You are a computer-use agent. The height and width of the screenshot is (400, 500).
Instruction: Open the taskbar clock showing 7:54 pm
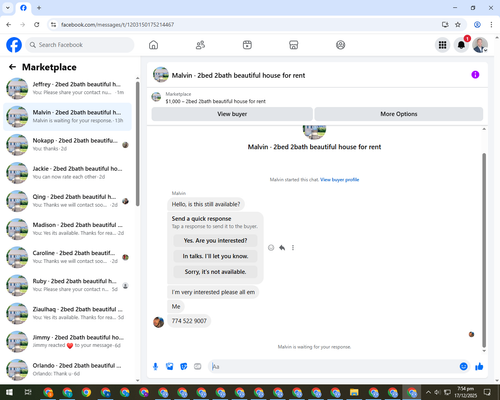coord(465,392)
